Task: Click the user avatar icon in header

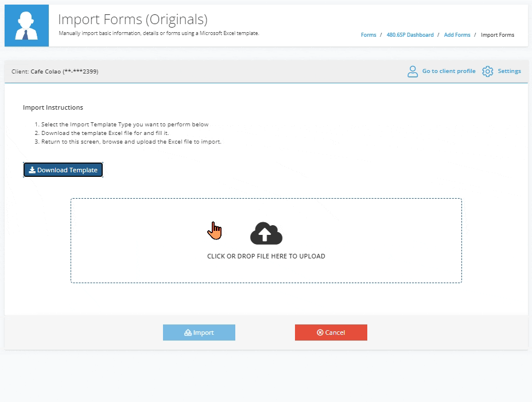Action: click(26, 25)
